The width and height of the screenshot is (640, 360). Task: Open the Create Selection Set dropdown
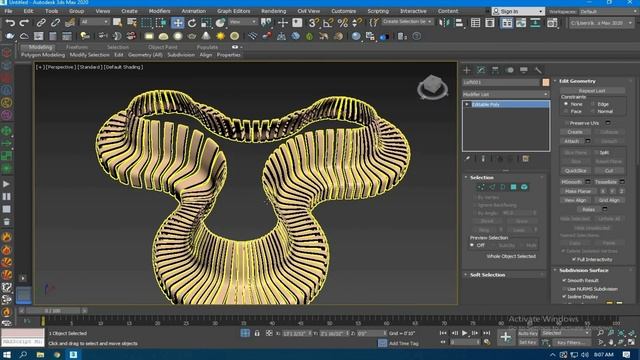click(x=407, y=22)
